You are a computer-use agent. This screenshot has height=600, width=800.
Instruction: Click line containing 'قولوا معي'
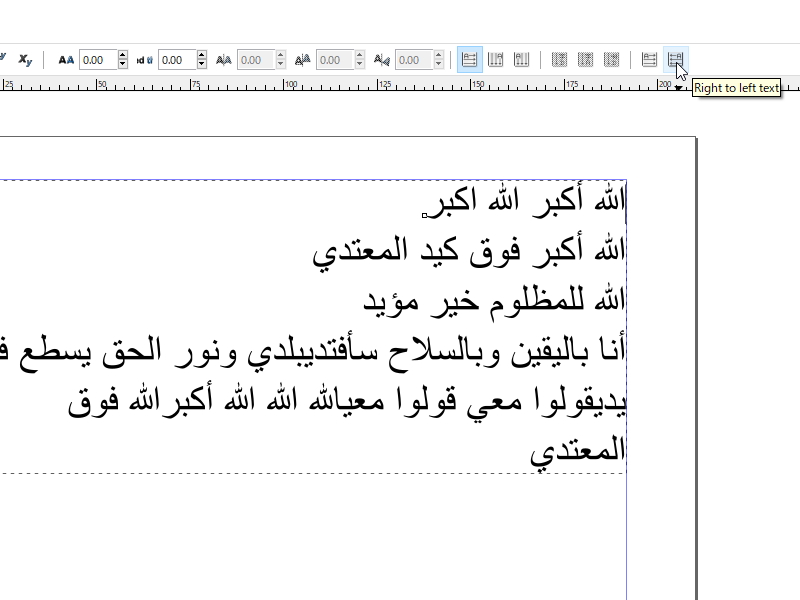[x=347, y=402]
